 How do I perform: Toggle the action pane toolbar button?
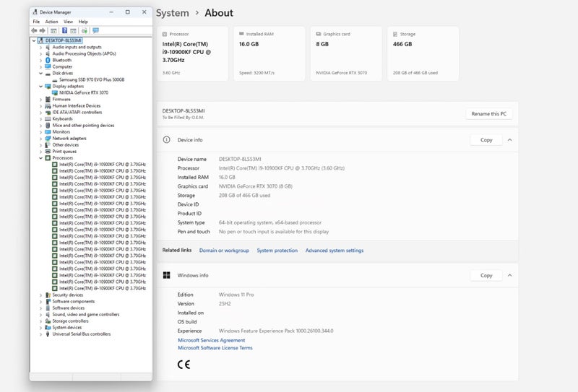point(74,30)
